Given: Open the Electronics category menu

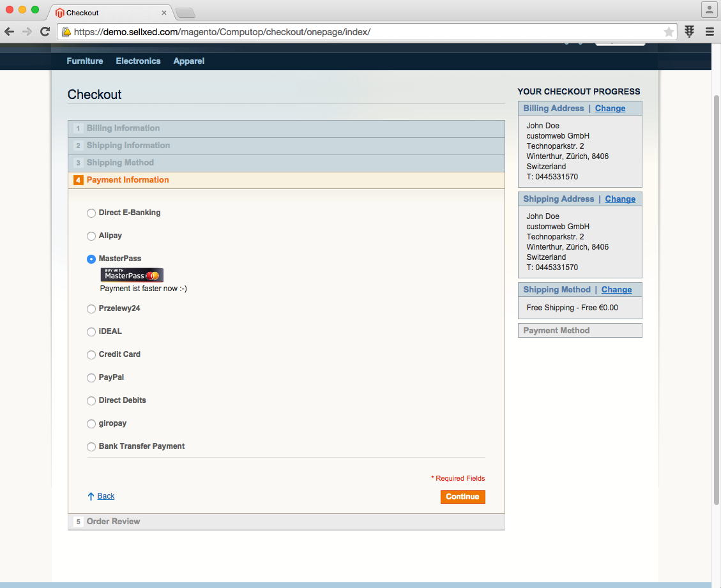Looking at the screenshot, I should (138, 61).
